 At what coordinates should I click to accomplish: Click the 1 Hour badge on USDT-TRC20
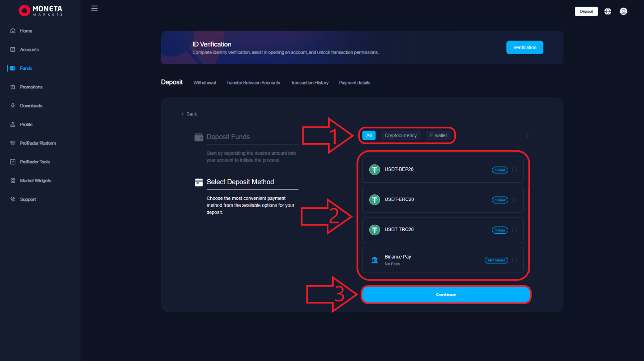tap(500, 230)
